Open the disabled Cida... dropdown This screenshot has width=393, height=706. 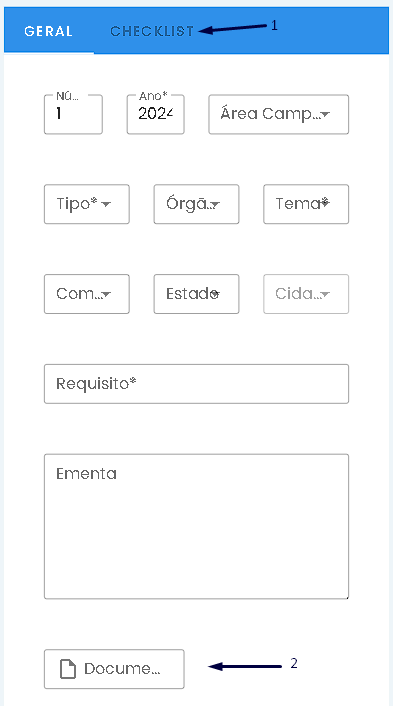306,294
